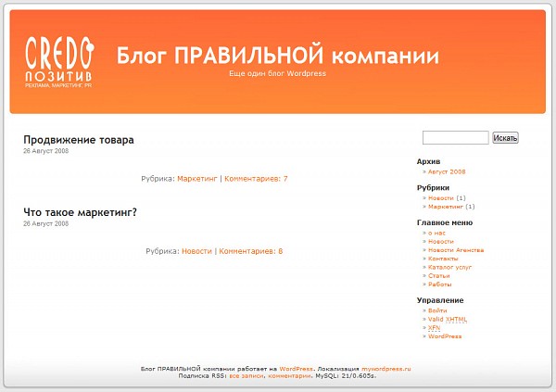Click inside the search text field

pyautogui.click(x=455, y=138)
